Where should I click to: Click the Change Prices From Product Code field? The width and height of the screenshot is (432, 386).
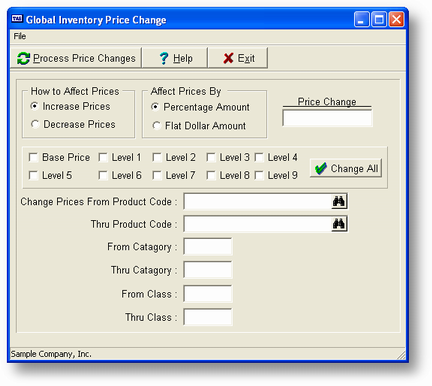pyautogui.click(x=257, y=201)
